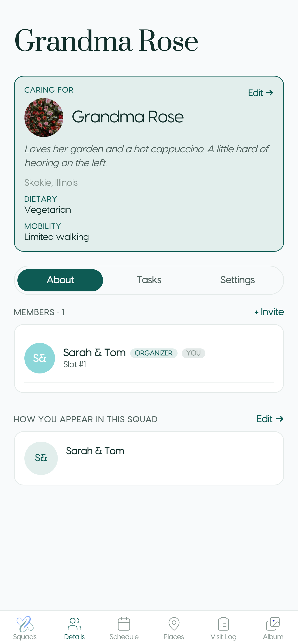
Task: Click the + Invite link
Action: 269,312
